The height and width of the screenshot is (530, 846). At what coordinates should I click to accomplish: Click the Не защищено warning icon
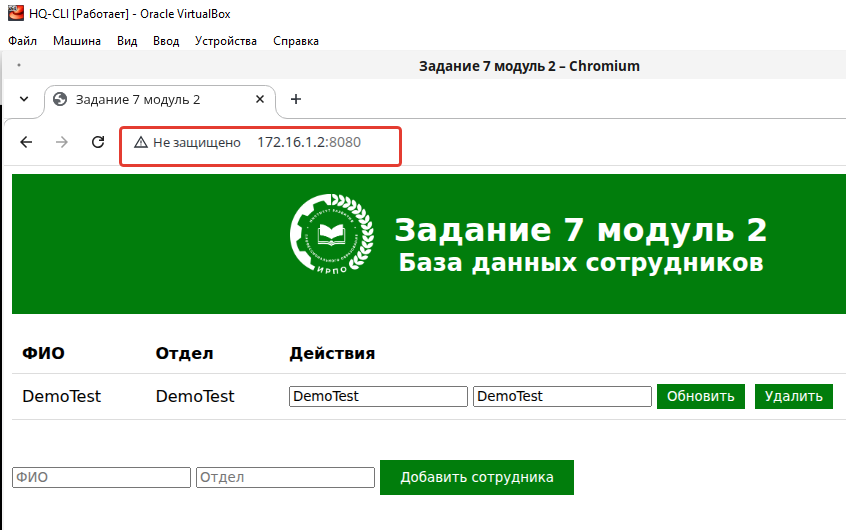141,142
